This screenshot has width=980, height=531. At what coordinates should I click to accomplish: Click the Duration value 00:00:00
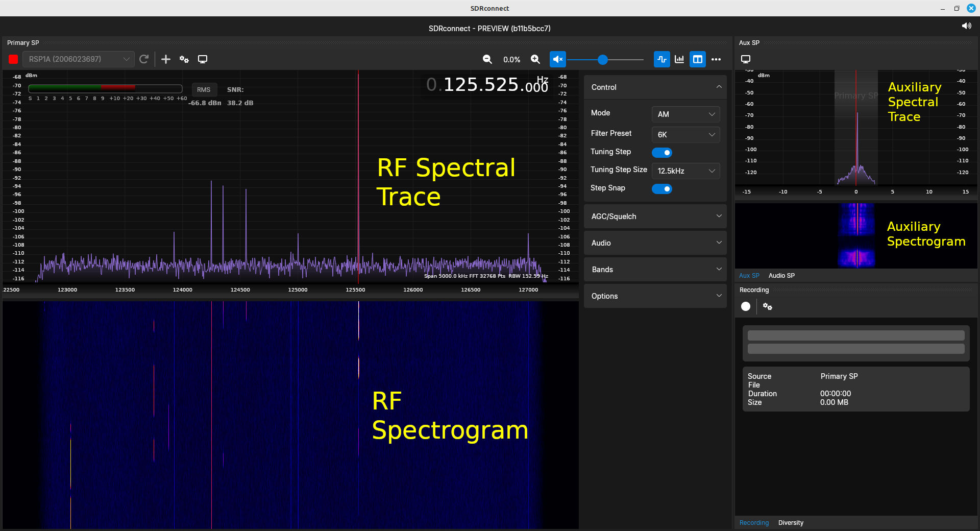click(836, 394)
